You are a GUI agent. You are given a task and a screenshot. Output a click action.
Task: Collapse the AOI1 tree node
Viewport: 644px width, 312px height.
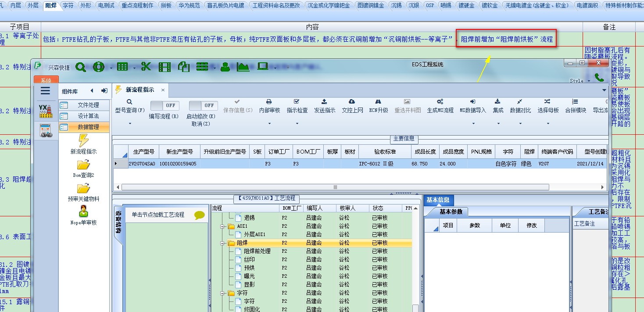click(223, 226)
